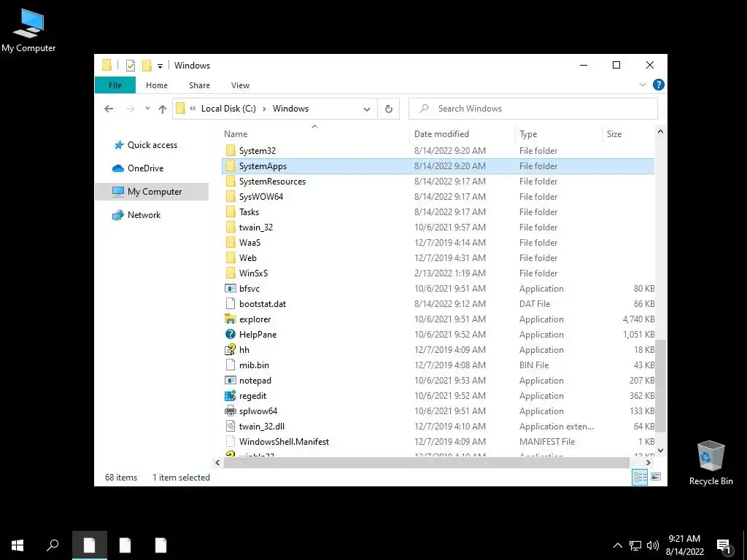
Task: Select the WaaS folder icon
Action: [230, 242]
